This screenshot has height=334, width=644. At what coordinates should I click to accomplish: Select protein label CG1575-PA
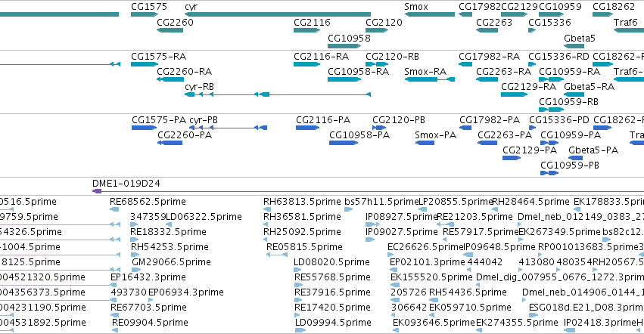tap(159, 120)
